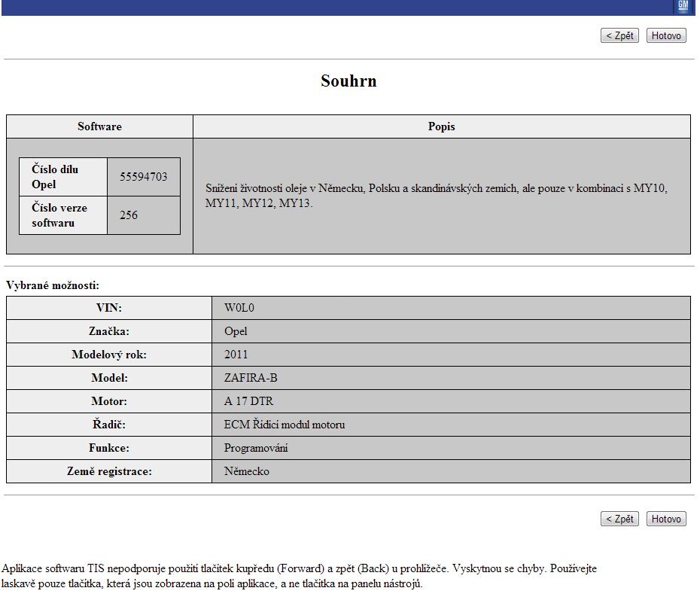Click the oil life description text
The image size is (700, 603).
437,196
